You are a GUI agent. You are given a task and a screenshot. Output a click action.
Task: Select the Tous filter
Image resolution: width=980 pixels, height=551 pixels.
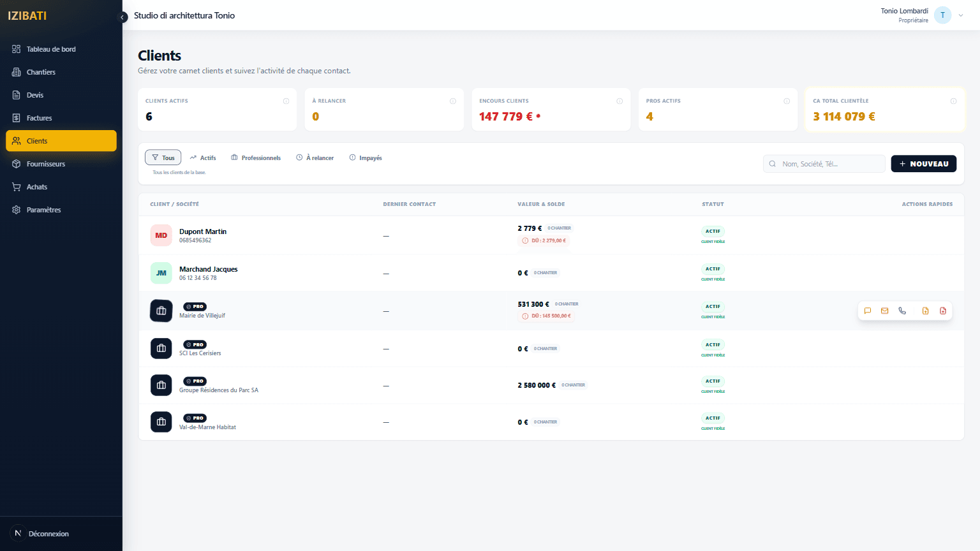[163, 158]
